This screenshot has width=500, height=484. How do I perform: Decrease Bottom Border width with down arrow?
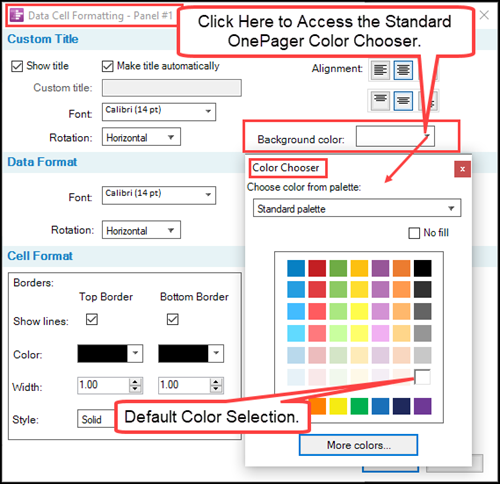(x=216, y=389)
